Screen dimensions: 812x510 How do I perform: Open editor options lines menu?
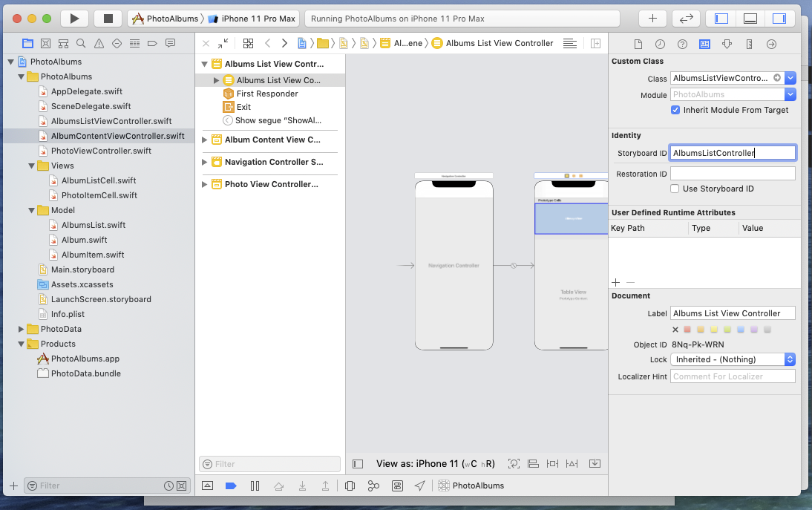569,44
